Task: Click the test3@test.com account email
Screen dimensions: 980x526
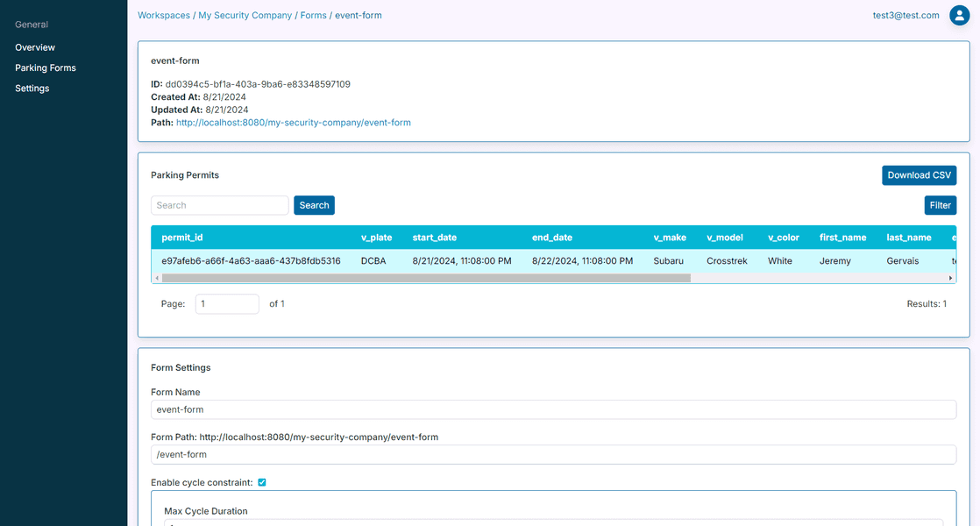Action: pos(905,15)
